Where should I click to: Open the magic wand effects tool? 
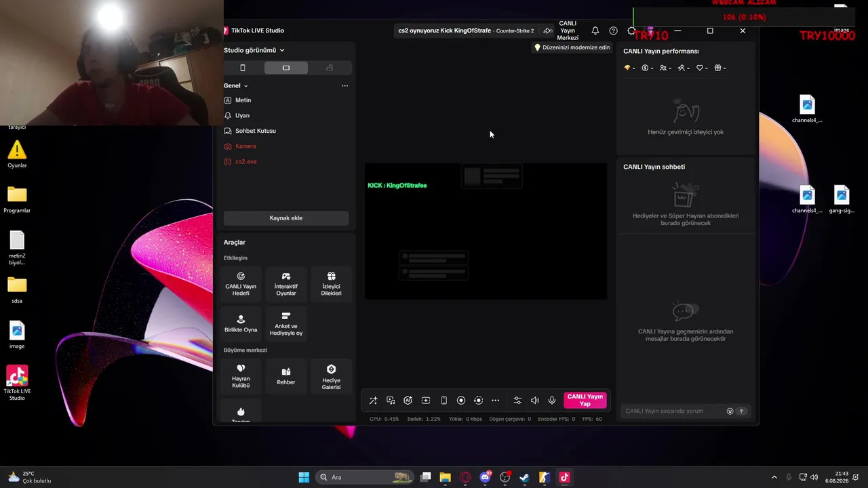pyautogui.click(x=373, y=401)
